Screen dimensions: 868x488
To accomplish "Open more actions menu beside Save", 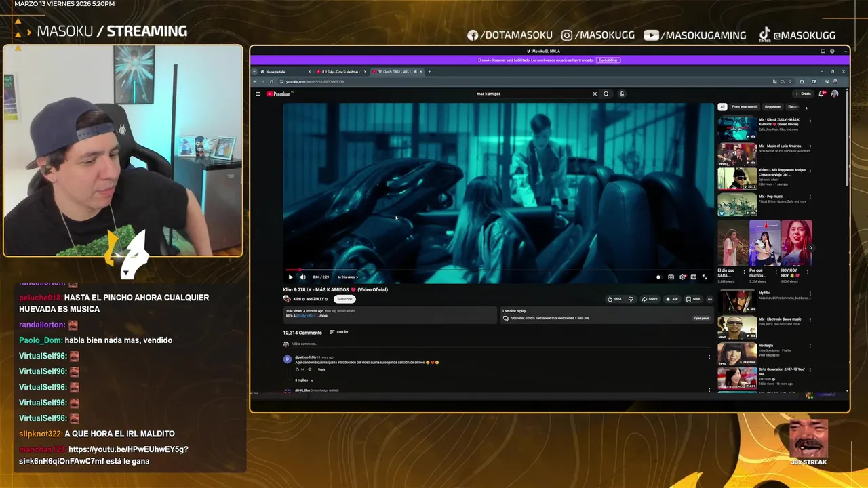I will point(710,299).
